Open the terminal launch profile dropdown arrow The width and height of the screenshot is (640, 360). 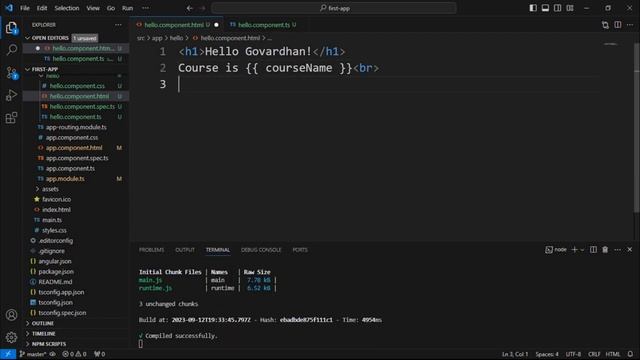[x=582, y=250]
